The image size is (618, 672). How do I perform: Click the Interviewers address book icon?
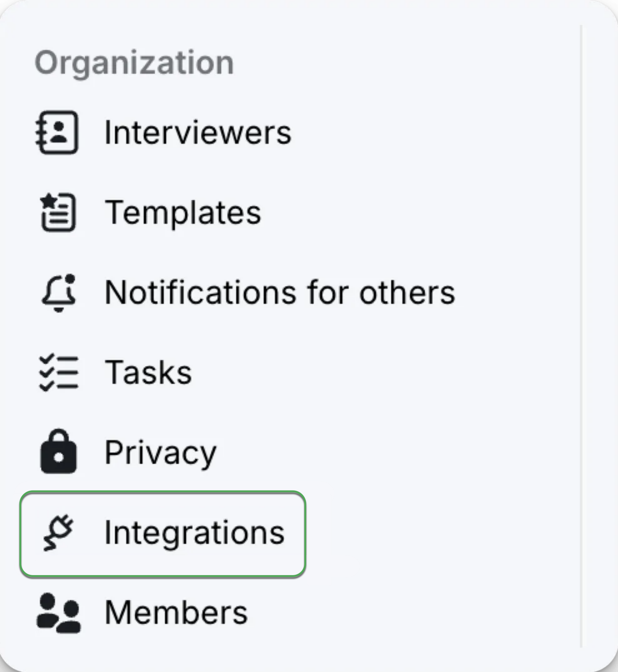point(57,133)
